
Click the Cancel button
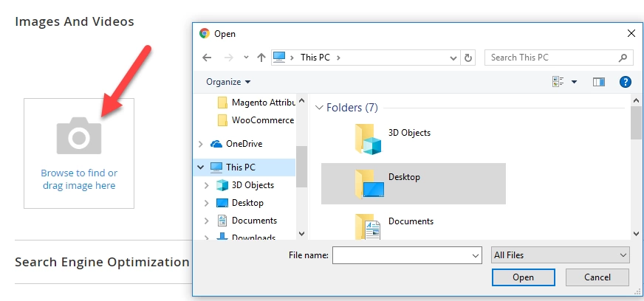coord(597,277)
